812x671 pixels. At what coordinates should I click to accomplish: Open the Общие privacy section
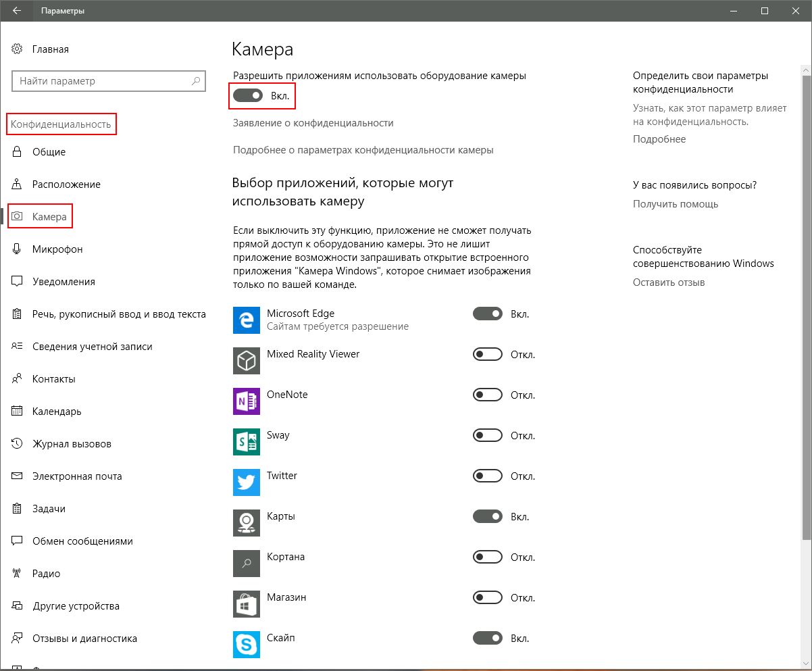pyautogui.click(x=49, y=152)
